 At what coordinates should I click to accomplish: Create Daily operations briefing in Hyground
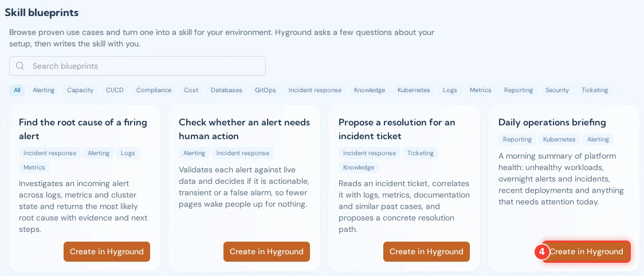[586, 251]
